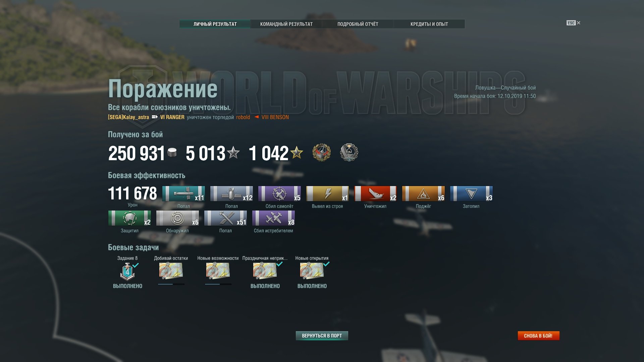Select the bomb hits ribbon x12
Image resolution: width=644 pixels, height=362 pixels.
[x=231, y=194]
